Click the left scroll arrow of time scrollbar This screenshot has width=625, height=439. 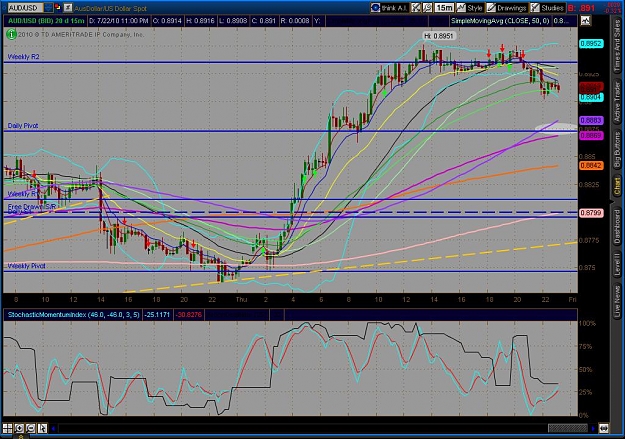(x=53, y=429)
